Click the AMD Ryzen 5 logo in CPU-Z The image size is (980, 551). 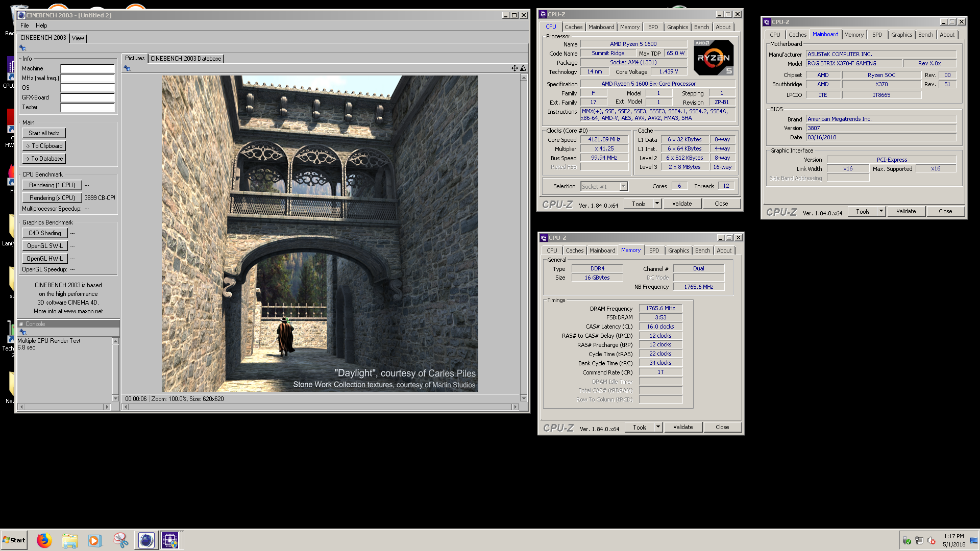coord(714,58)
